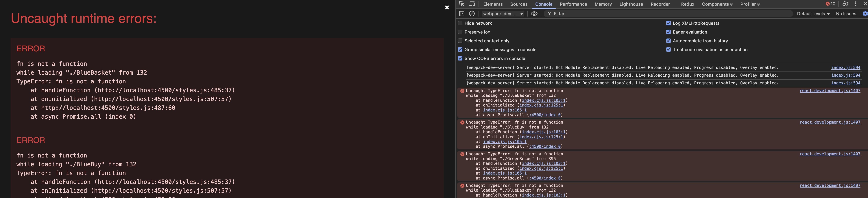
Task: Select the Console tab
Action: coord(544,4)
